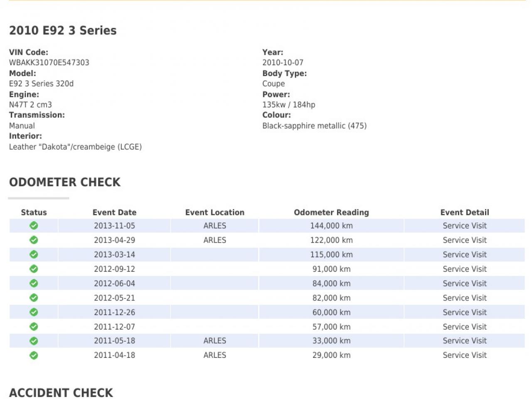The height and width of the screenshot is (399, 532).
Task: Select green check mark for 2012-06-04 event
Action: click(34, 283)
